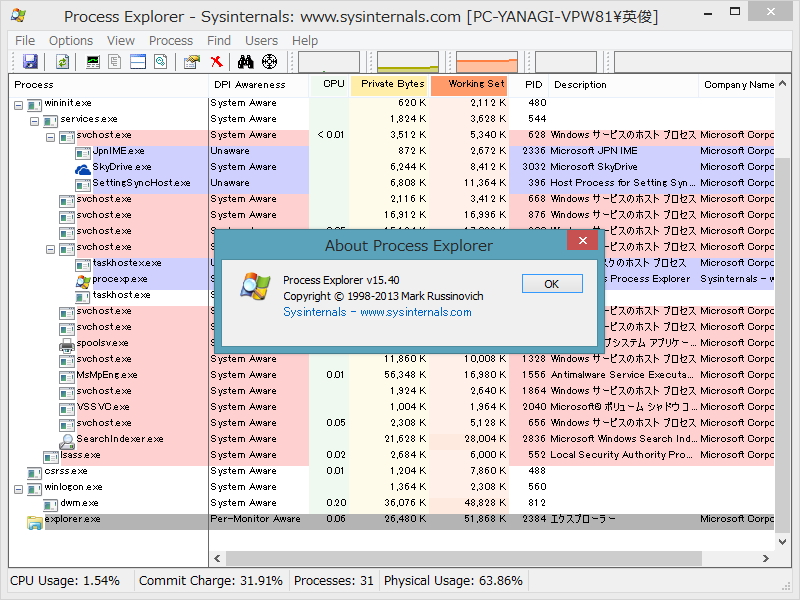Open the Users menu
Image resolution: width=800 pixels, height=600 pixels.
[261, 40]
